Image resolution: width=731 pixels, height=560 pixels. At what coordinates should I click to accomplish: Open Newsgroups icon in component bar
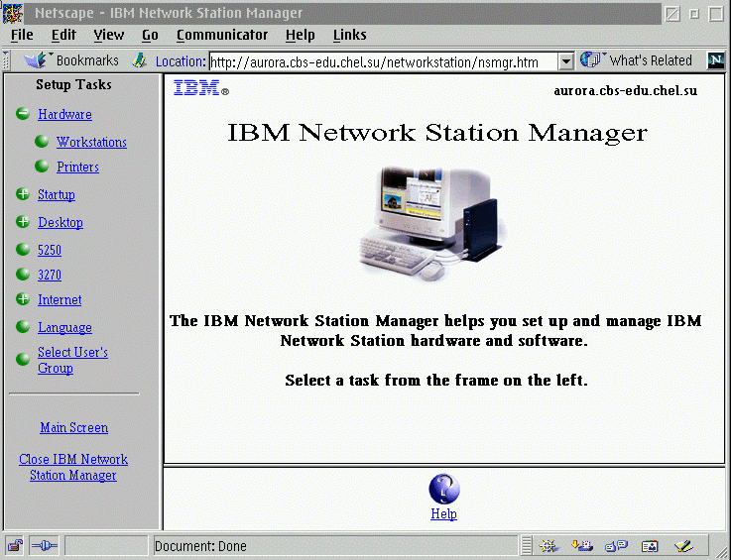click(x=616, y=545)
